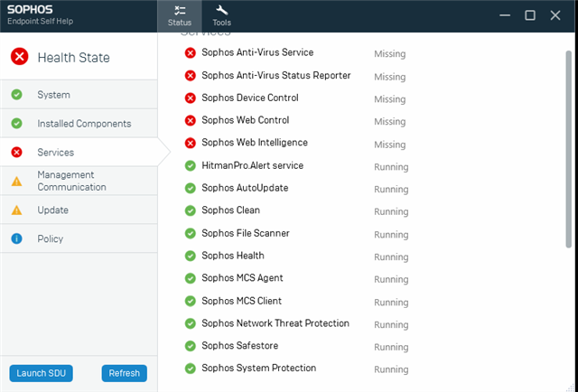The image size is (578, 392).
Task: Select the System section in sidebar
Action: (x=79, y=95)
